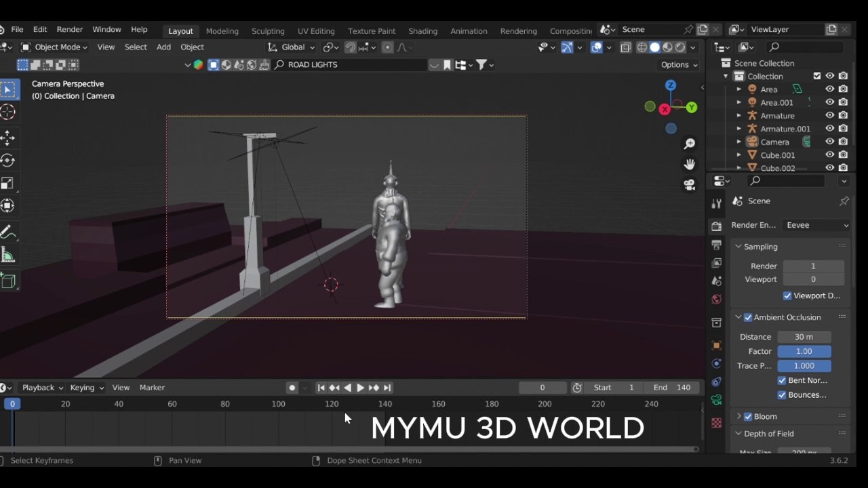868x488 pixels.
Task: Collapse the Sampling panel
Action: coord(738,247)
